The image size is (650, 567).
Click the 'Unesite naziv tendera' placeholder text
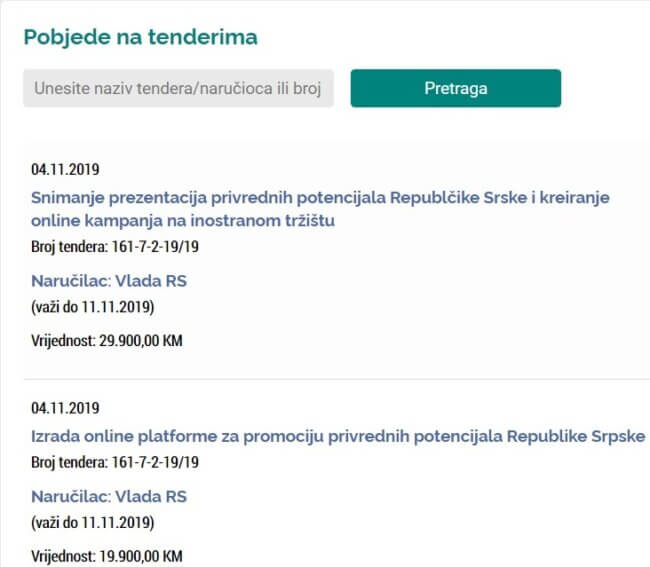(176, 89)
